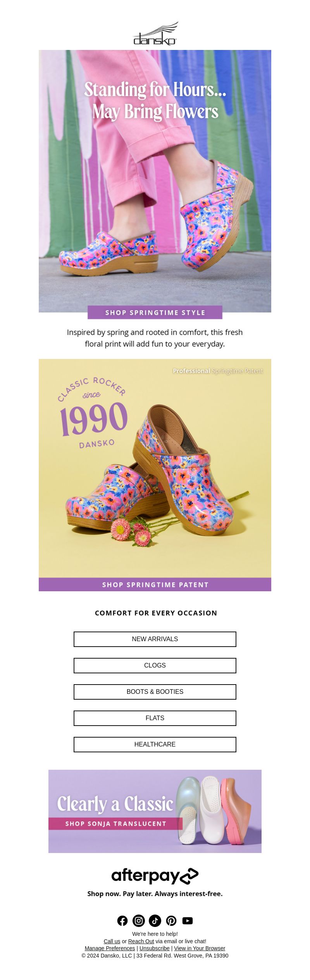Open the Pinterest social icon
Image resolution: width=310 pixels, height=980 pixels.
(171, 921)
